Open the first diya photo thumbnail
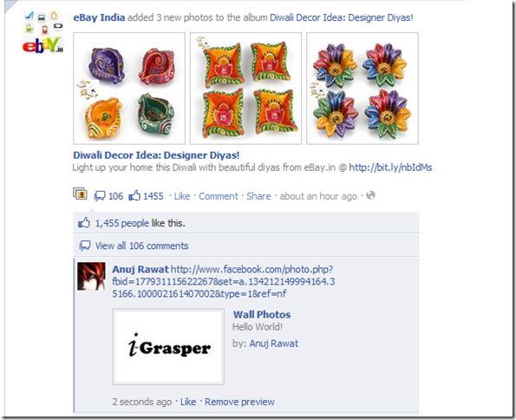This screenshot has height=420, width=516. (x=129, y=89)
